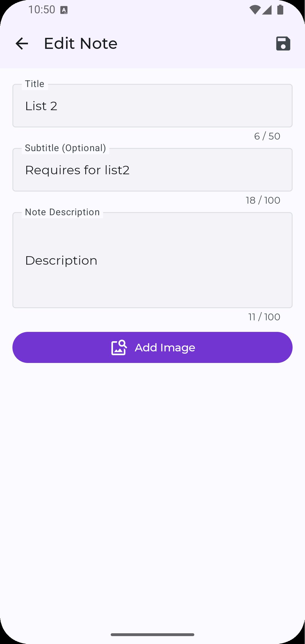Click the "Description" text in the note body
The height and width of the screenshot is (644, 305).
[x=61, y=260]
